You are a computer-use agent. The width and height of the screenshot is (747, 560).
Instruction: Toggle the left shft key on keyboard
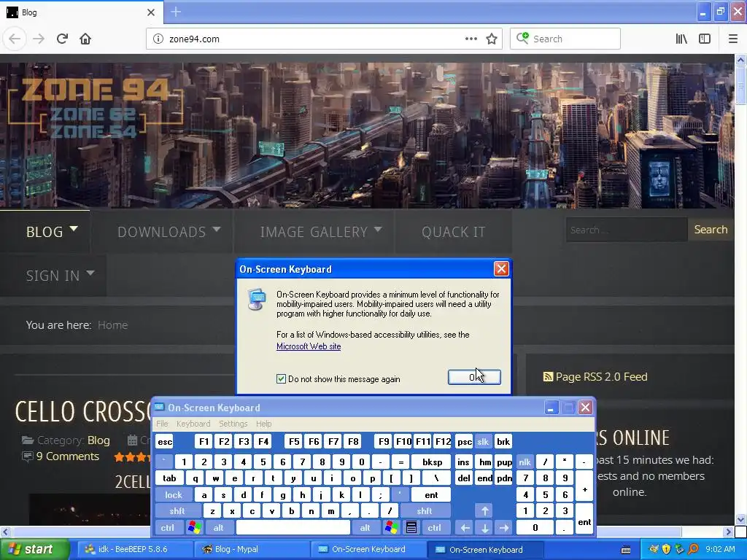pyautogui.click(x=177, y=511)
